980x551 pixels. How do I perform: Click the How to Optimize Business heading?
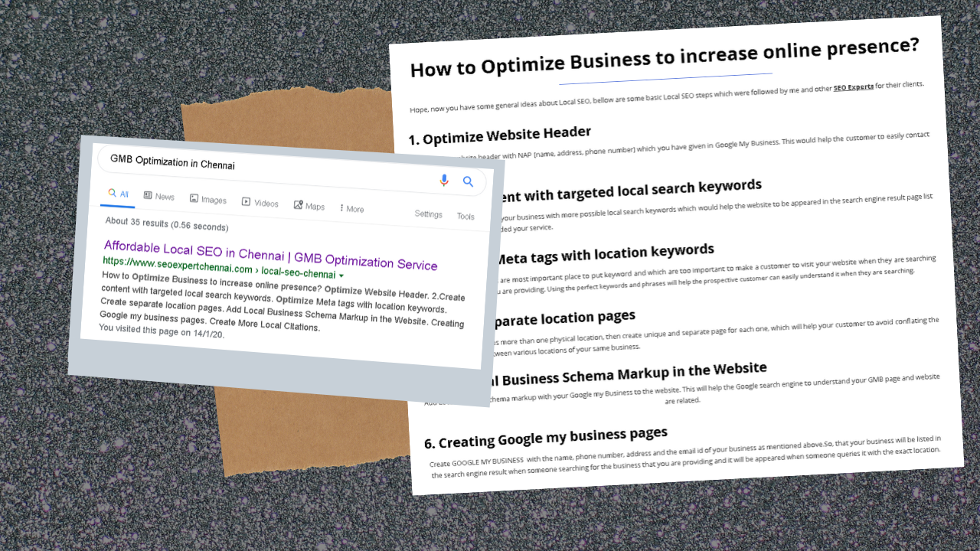[x=664, y=59]
